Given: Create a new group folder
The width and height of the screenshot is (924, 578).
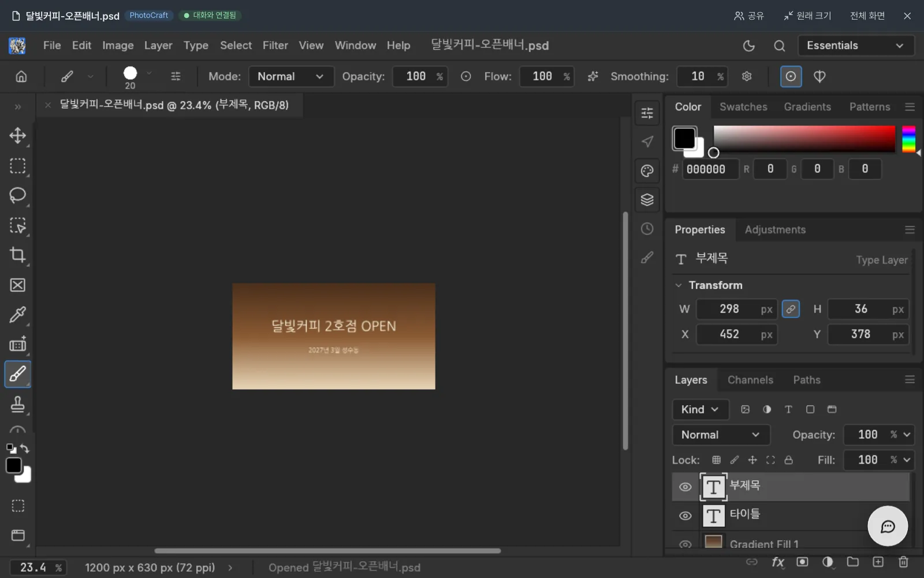Looking at the screenshot, I should [852, 562].
